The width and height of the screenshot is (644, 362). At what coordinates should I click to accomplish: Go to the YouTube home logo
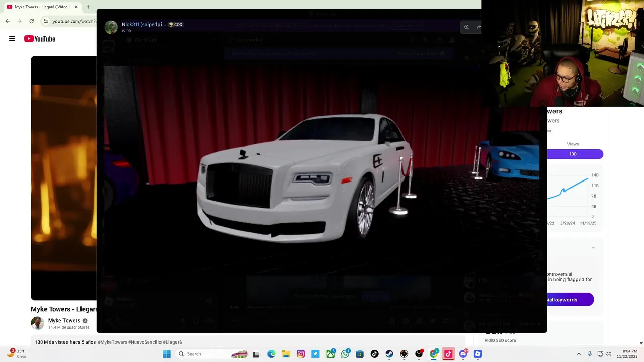(x=40, y=39)
